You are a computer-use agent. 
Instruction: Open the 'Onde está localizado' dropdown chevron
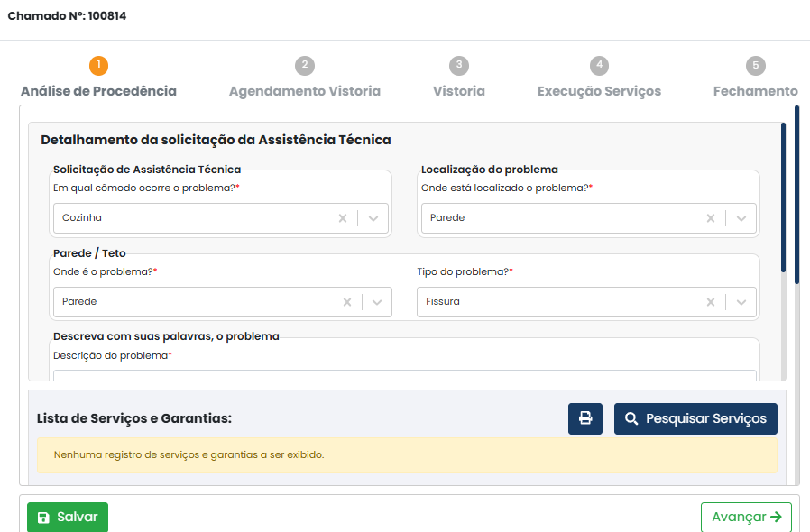point(741,218)
